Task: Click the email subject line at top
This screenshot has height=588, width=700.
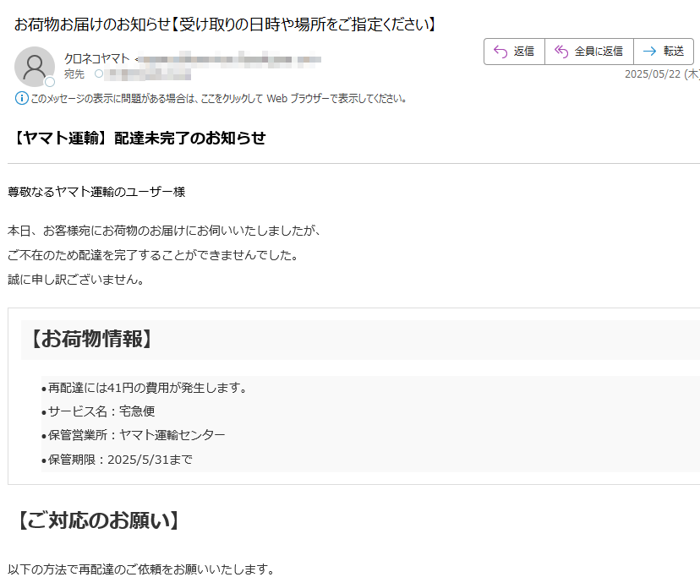Action: coord(226,24)
